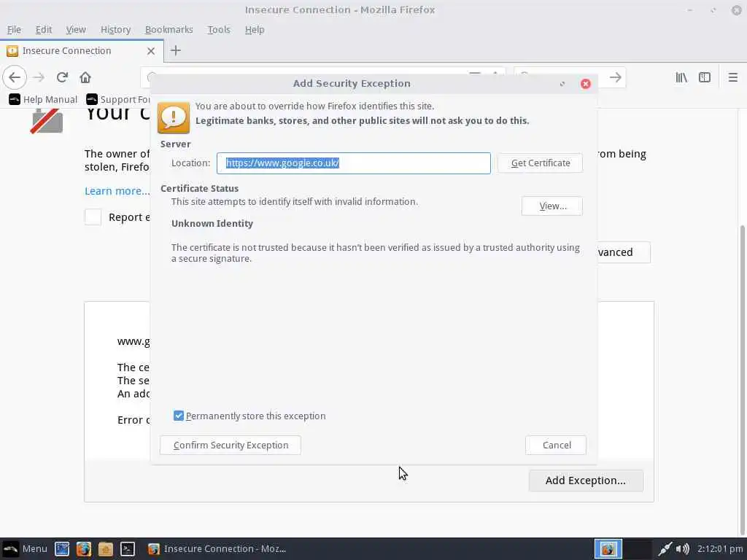
Task: Click the search bar go arrow
Action: (x=615, y=77)
